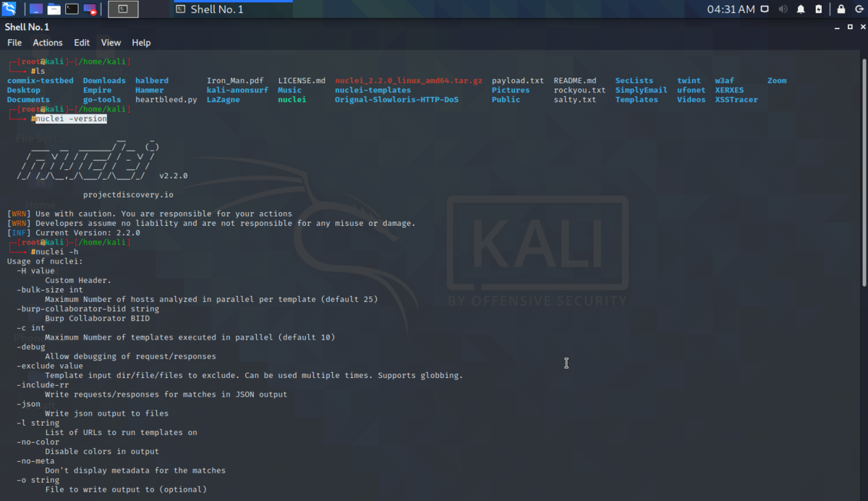Click 'salty.txt' in the listing

pyautogui.click(x=575, y=99)
